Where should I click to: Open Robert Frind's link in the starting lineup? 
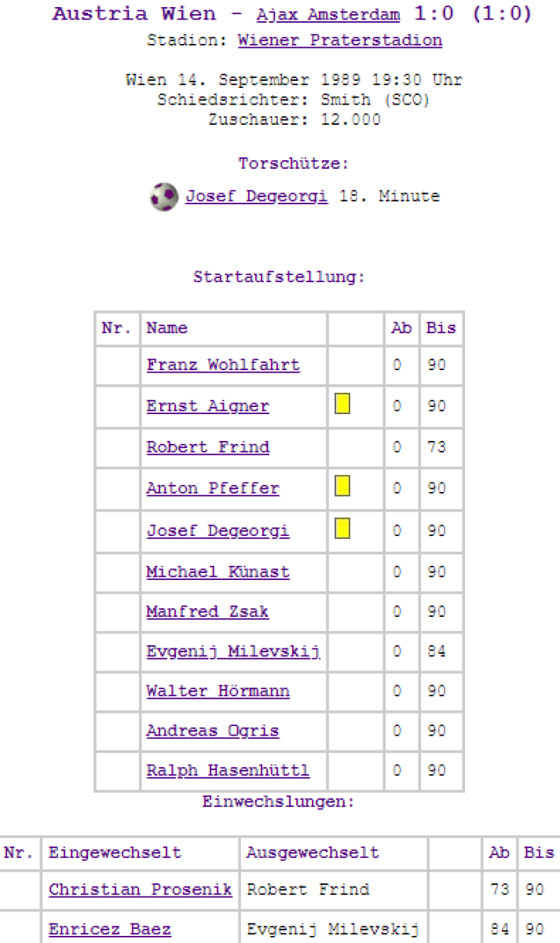(207, 447)
